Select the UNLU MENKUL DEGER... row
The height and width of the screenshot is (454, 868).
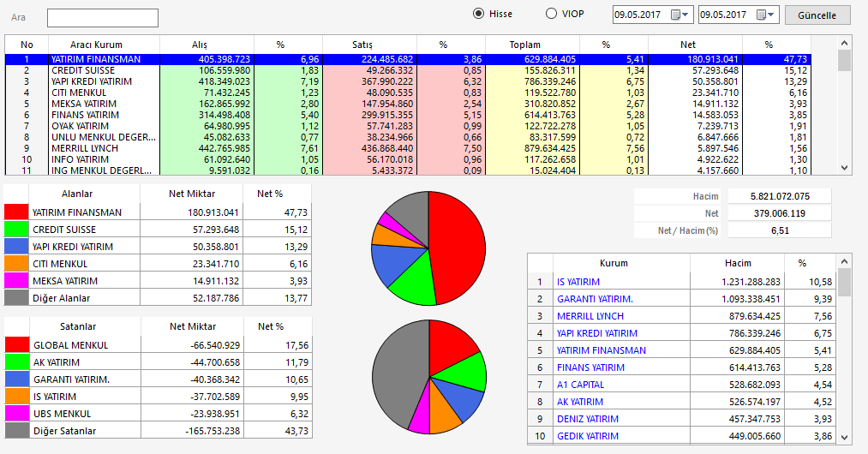pos(408,137)
